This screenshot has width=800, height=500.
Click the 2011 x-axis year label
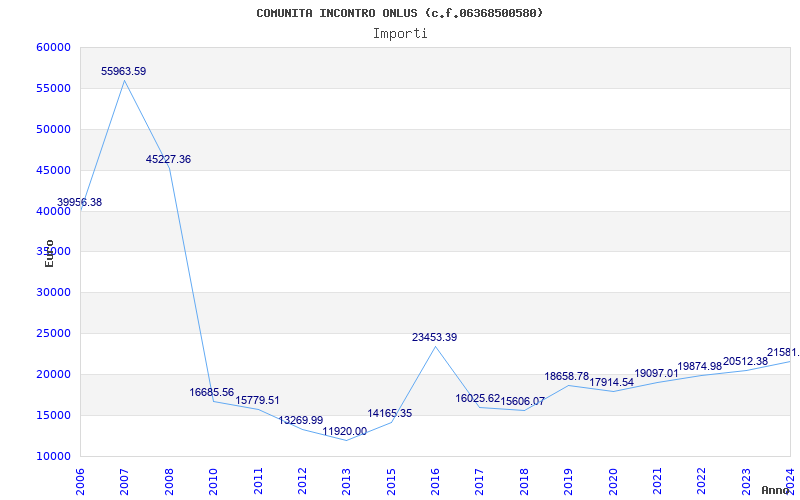(x=258, y=481)
